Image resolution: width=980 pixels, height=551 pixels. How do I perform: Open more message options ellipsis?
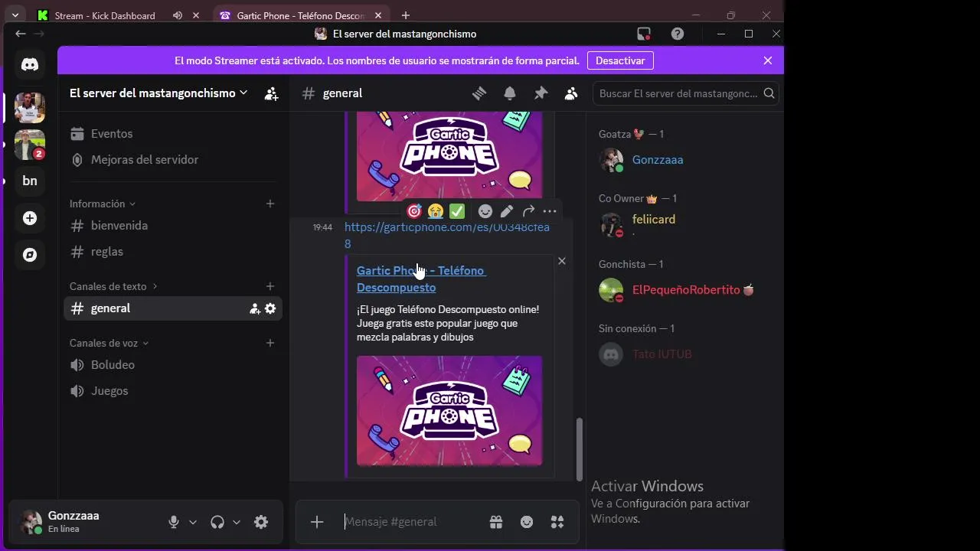pyautogui.click(x=550, y=211)
